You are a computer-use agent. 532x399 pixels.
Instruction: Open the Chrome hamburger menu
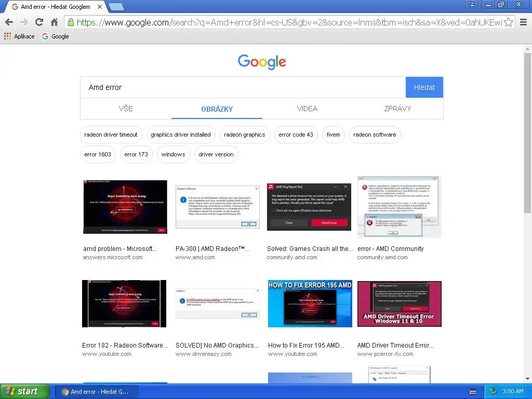pyautogui.click(x=524, y=22)
